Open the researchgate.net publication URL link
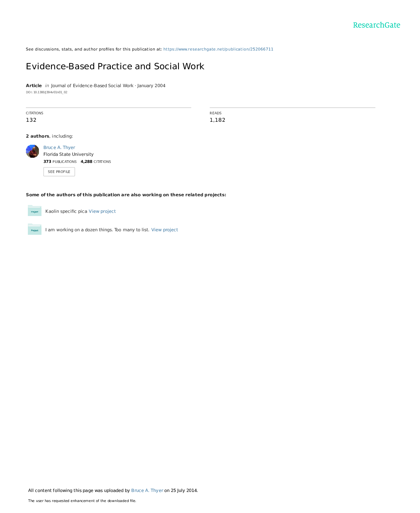The height and width of the screenshot is (513, 420). (218, 49)
